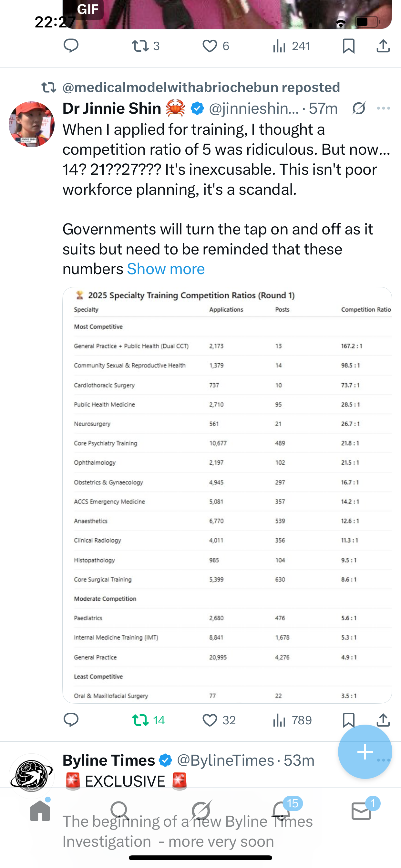
Task: Open Dr Jinnie Shin's profile picture
Action: pos(32,124)
